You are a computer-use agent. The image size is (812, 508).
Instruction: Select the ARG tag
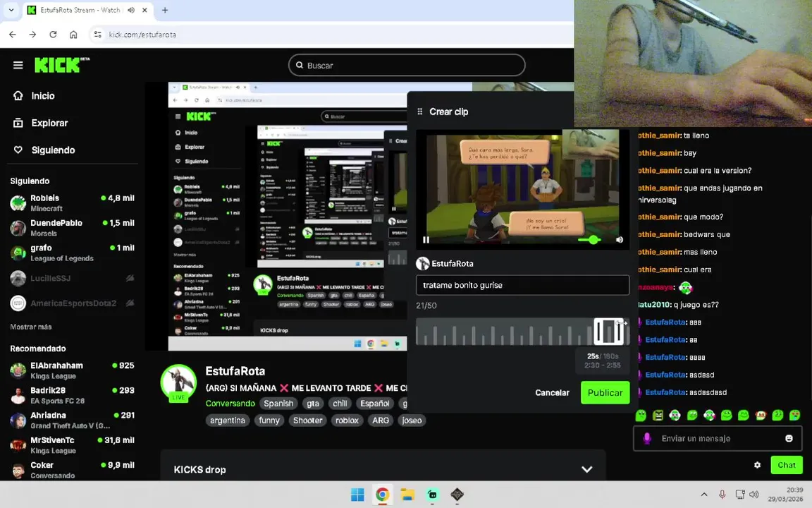click(380, 421)
